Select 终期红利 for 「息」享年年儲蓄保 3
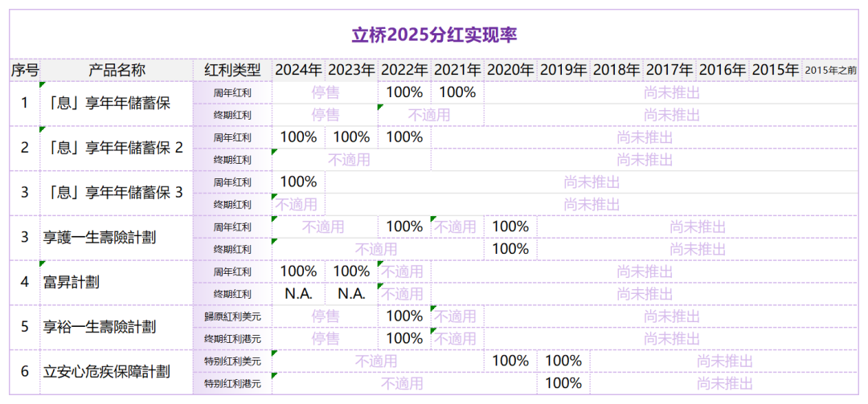Viewport: 868px width, 404px height. coord(232,205)
